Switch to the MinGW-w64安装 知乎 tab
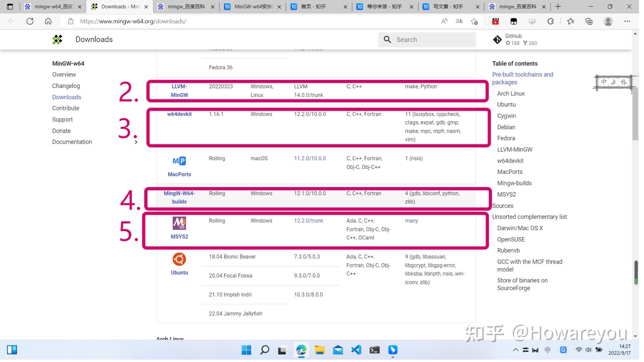Screen dimensions: 644x362 click(x=253, y=6)
